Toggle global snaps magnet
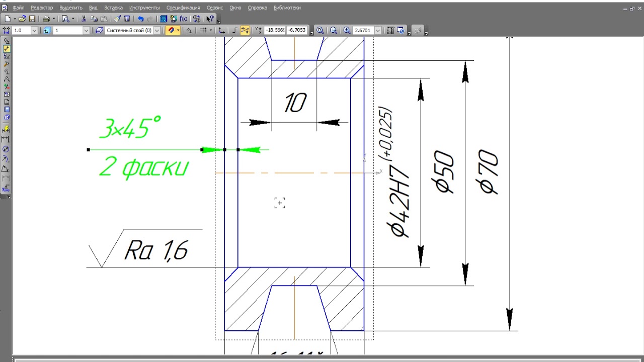 171,30
